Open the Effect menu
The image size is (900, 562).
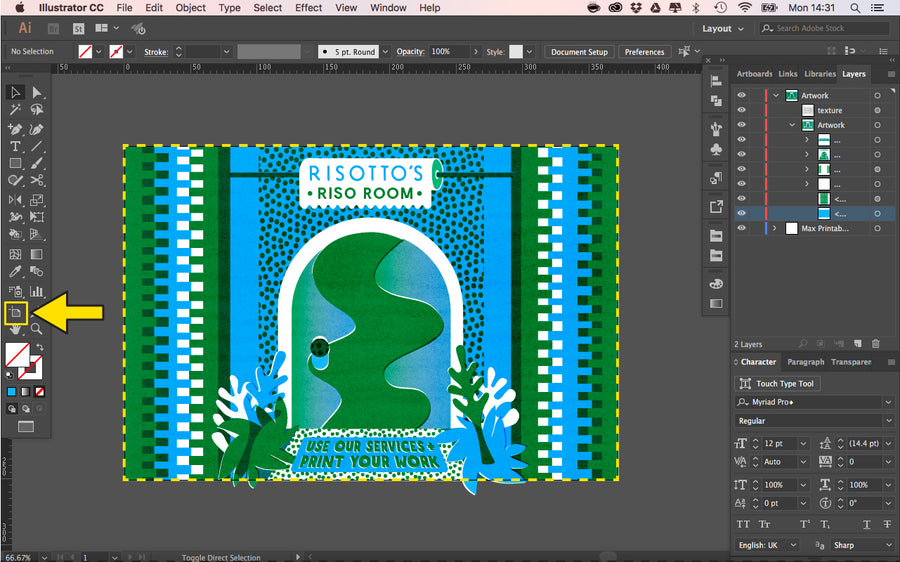tap(308, 8)
